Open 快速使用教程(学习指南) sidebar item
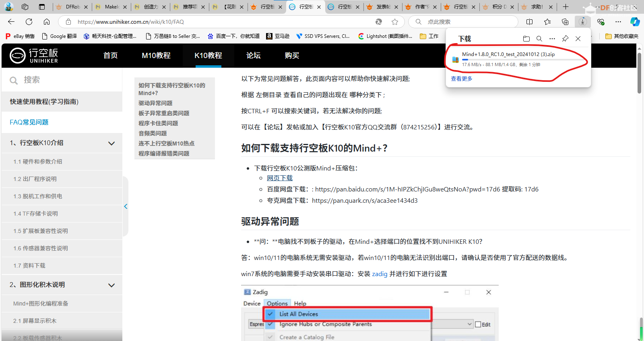Viewport: 644px width, 341px height. (62, 102)
